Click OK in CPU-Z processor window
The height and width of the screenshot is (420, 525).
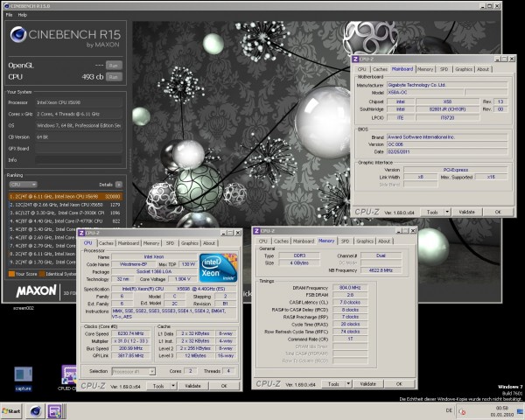pos(224,386)
